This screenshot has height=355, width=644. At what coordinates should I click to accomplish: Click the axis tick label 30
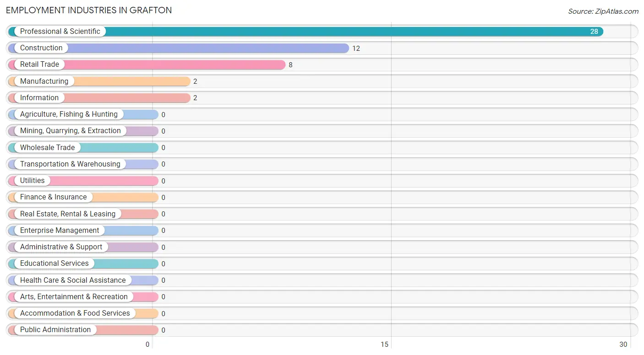pyautogui.click(x=623, y=344)
